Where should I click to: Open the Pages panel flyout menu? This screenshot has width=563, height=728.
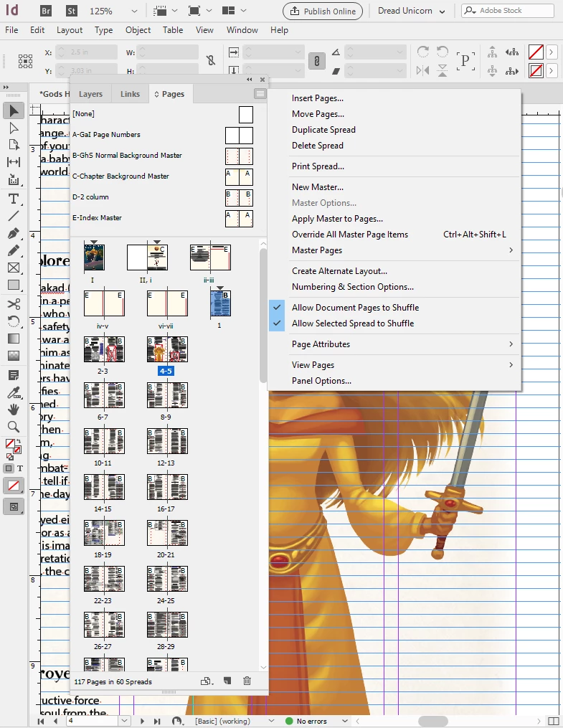(x=260, y=94)
